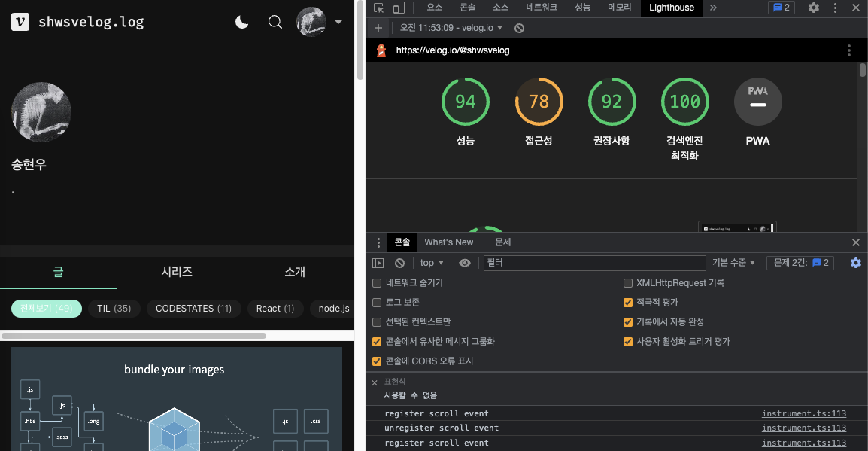
Task: Focus the console 필터 input field
Action: pyautogui.click(x=595, y=263)
